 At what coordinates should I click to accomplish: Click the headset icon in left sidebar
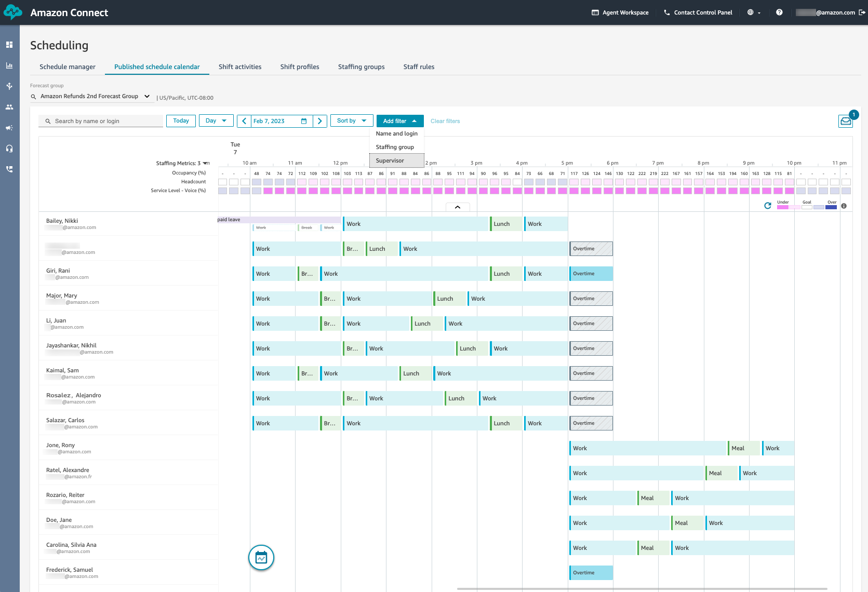(x=9, y=149)
